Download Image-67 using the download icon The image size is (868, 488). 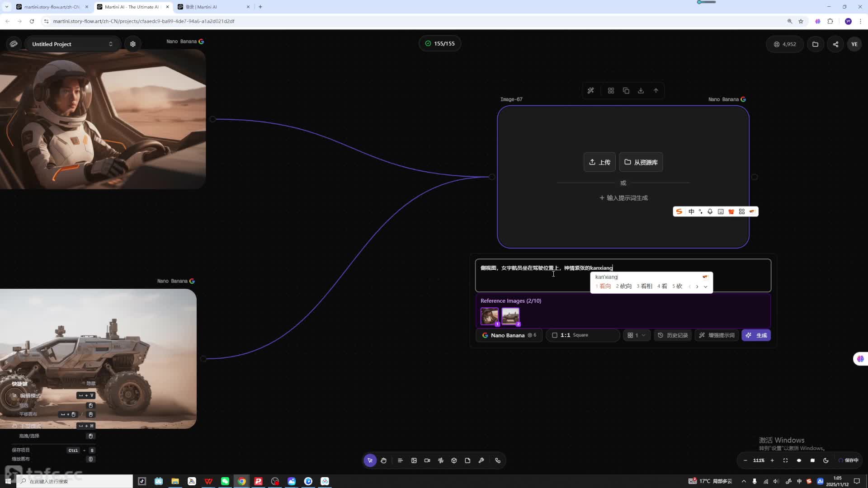641,91
